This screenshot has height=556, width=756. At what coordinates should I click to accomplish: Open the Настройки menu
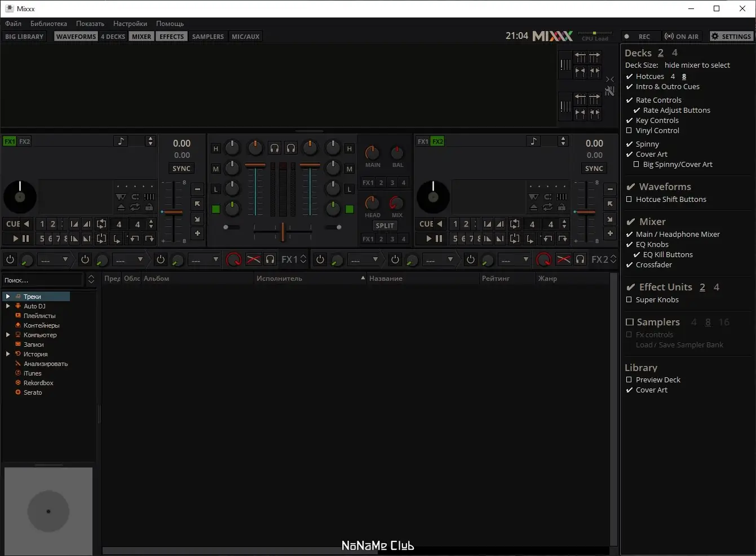pos(130,24)
